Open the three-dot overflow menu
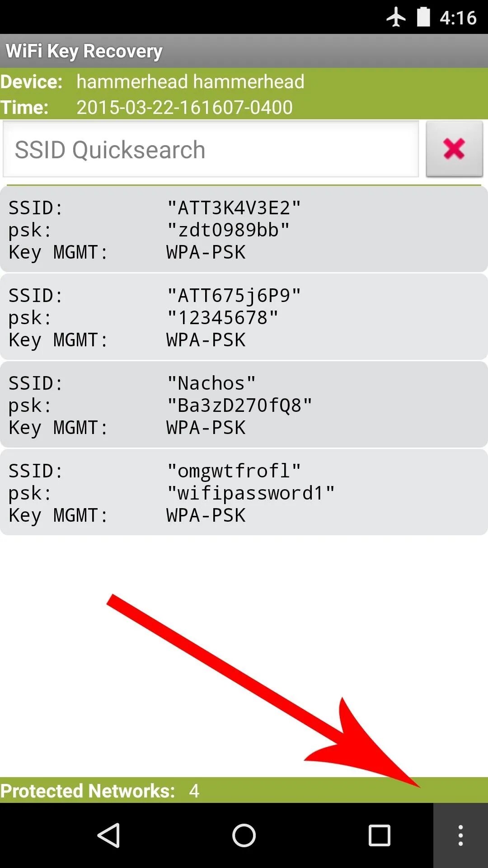Image resolution: width=488 pixels, height=868 pixels. [460, 835]
